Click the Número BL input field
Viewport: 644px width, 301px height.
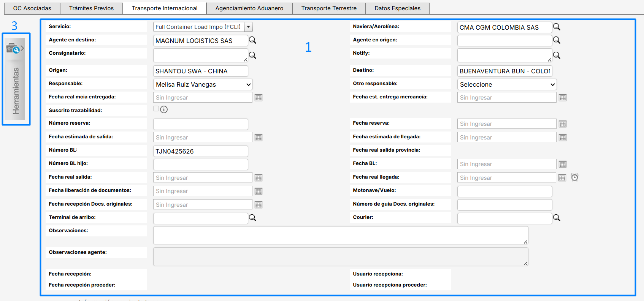click(x=200, y=151)
